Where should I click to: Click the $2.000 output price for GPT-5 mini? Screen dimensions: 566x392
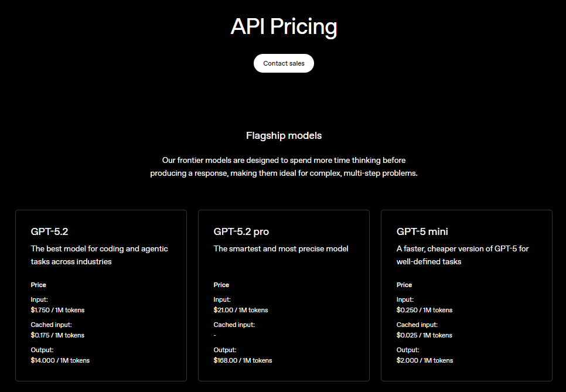tap(424, 360)
